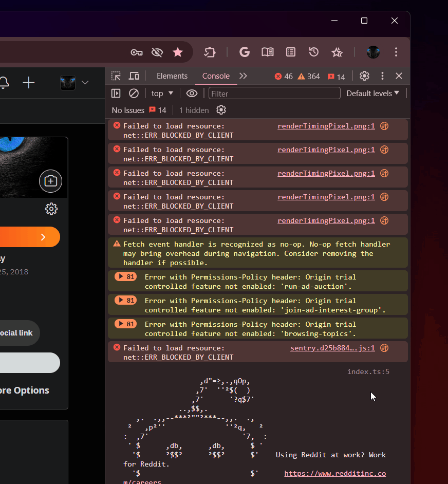The height and width of the screenshot is (484, 448).
Task: Open the DevTools settings gear
Action: click(x=364, y=76)
